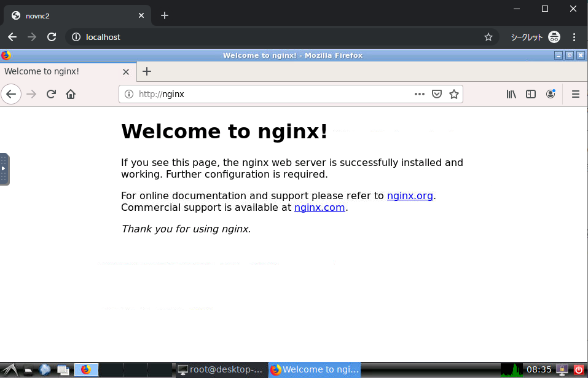
Task: Bookmark localhost with the Chrome star
Action: tap(488, 37)
